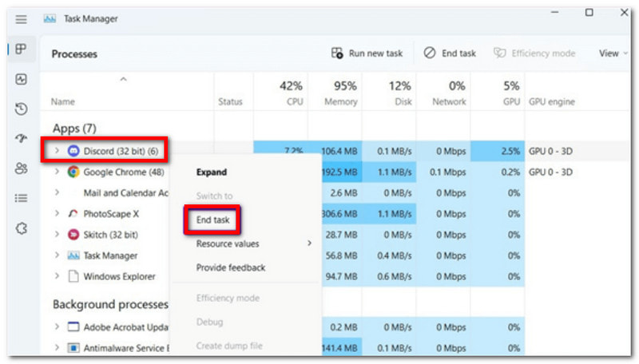The image size is (639, 364).
Task: Expand the Task Manager process row
Action: point(57,255)
